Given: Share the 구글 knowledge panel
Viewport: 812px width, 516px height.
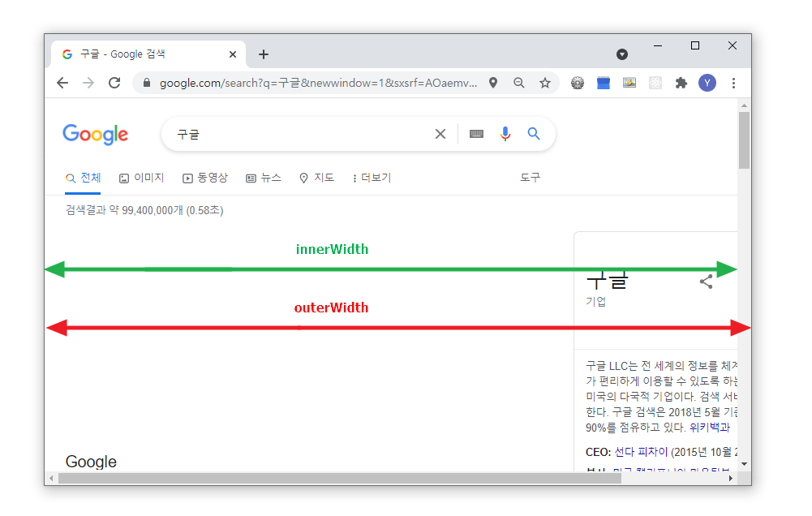Looking at the screenshot, I should coord(706,282).
